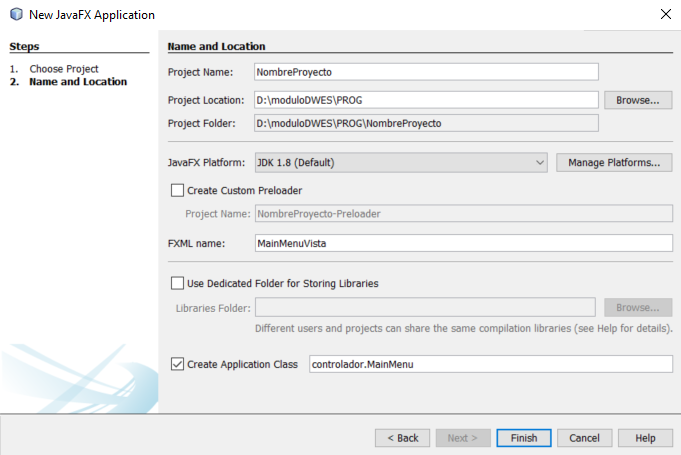The width and height of the screenshot is (681, 455).
Task: Cancel the new project wizard
Action: tap(585, 438)
